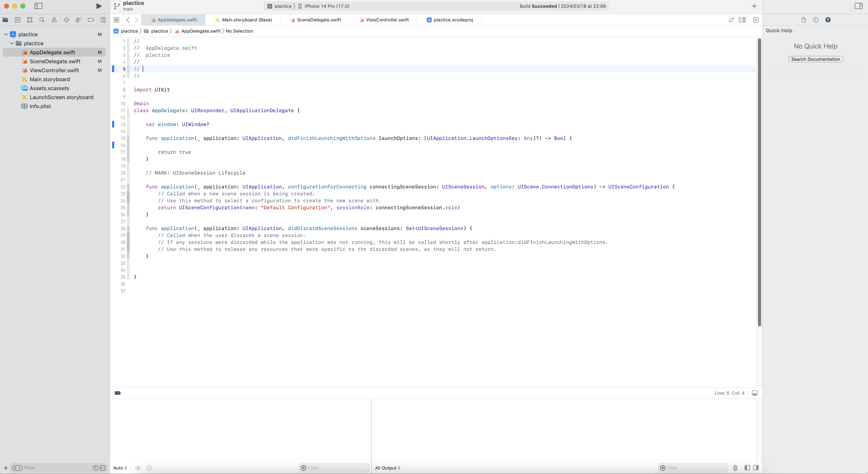Viewport: 868px width, 474px height.
Task: Open the Source Control navigator icon
Action: point(18,20)
